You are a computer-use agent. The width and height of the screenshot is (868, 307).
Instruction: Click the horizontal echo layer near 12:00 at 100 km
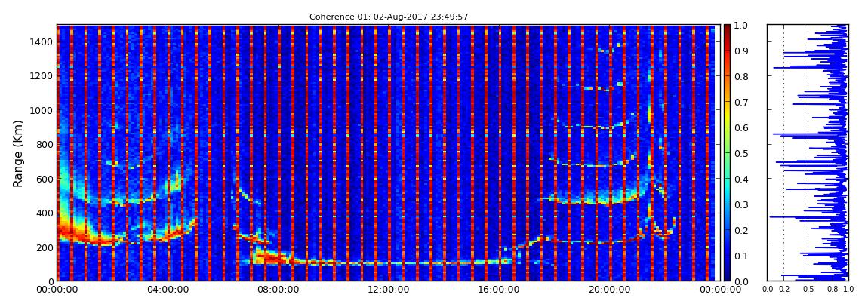pos(387,262)
